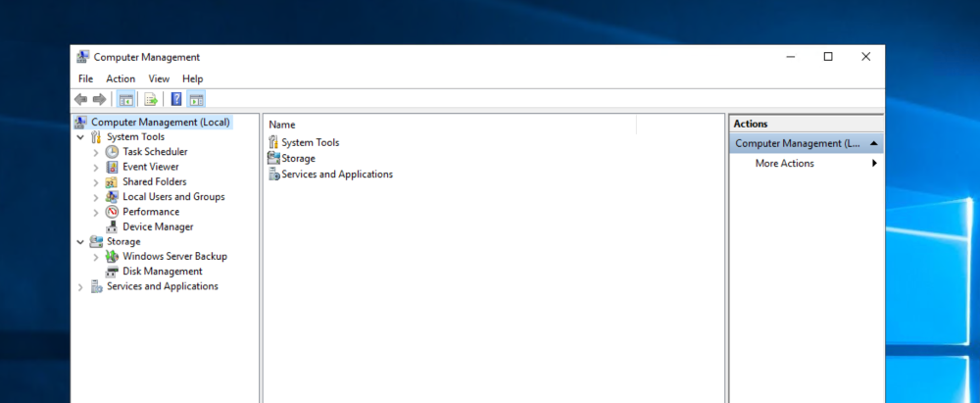Click the Local Users and Groups icon
980x403 pixels.
coord(112,196)
